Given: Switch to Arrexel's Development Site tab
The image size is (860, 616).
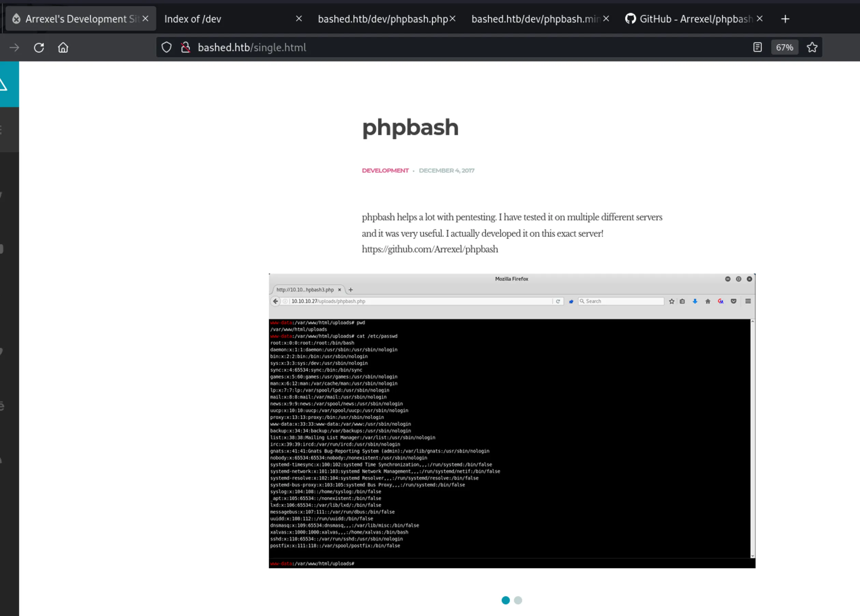Looking at the screenshot, I should (81, 18).
